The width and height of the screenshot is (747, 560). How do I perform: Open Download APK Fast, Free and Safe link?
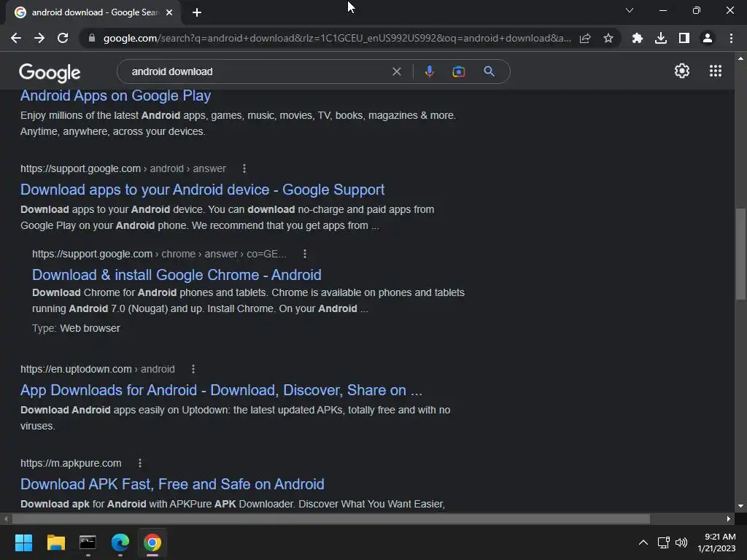(x=172, y=484)
